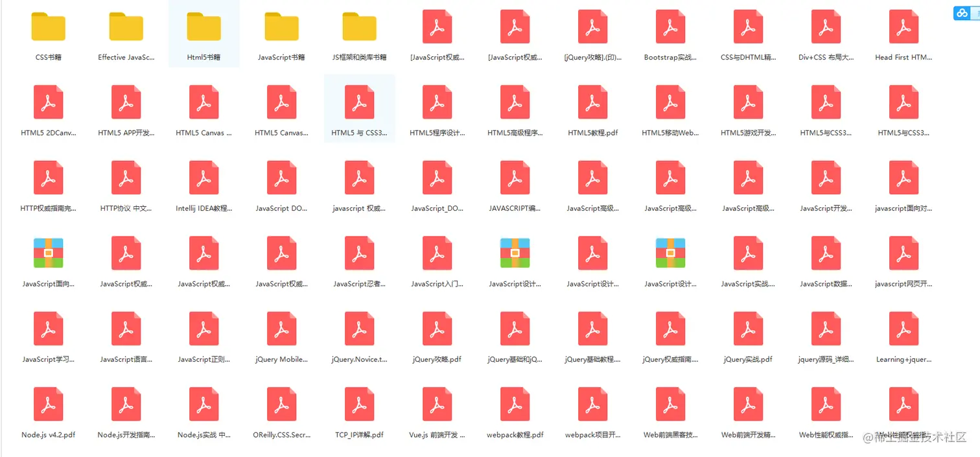Select the jQuery Mobile... PDF icon
This screenshot has width=980, height=457.
282,329
